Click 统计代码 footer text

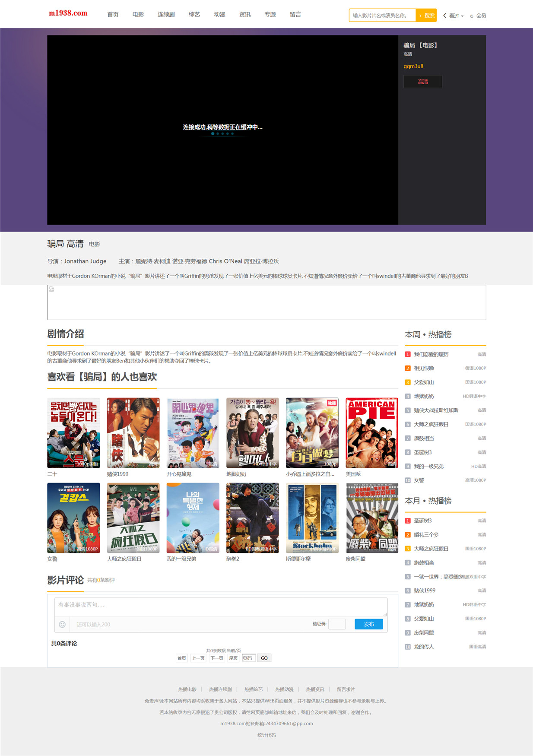tap(266, 735)
